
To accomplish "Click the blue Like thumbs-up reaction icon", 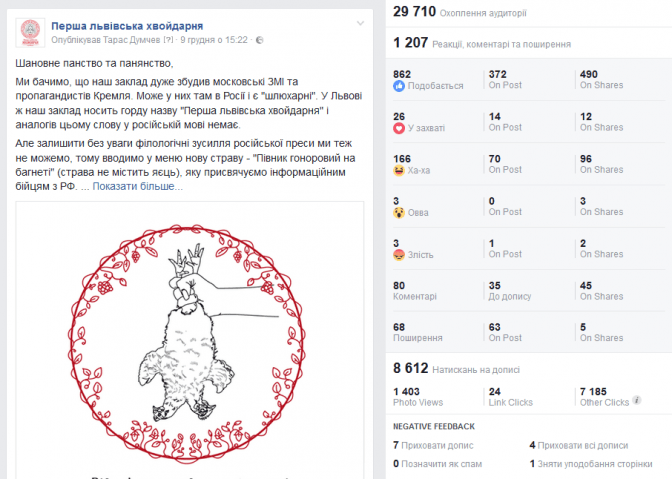I will [399, 86].
